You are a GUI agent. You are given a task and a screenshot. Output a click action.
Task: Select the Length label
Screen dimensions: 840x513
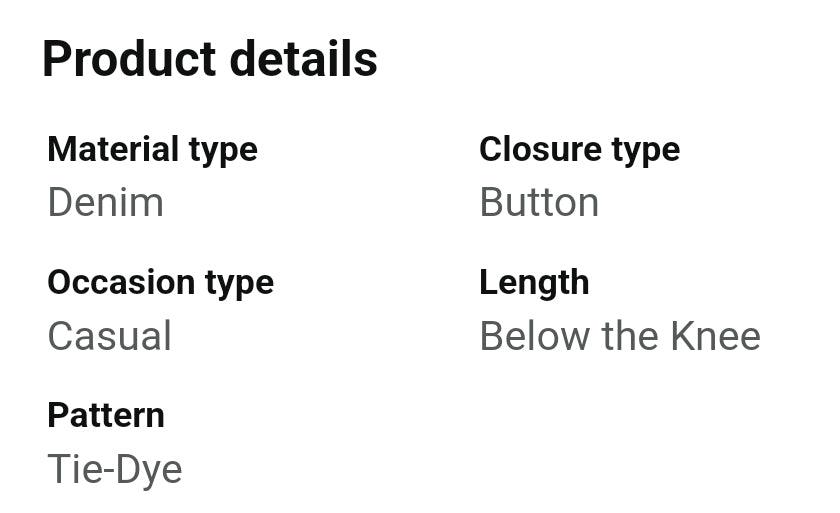(x=534, y=283)
